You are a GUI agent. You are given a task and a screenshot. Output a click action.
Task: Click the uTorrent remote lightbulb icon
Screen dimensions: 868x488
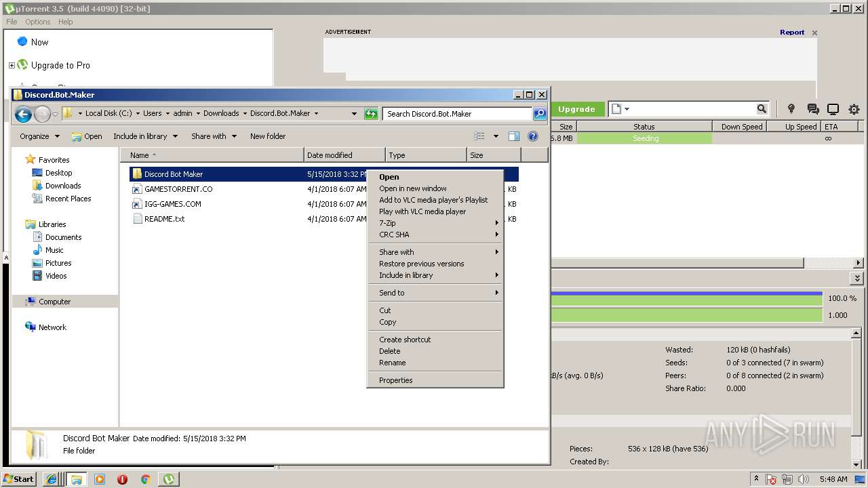pos(791,109)
